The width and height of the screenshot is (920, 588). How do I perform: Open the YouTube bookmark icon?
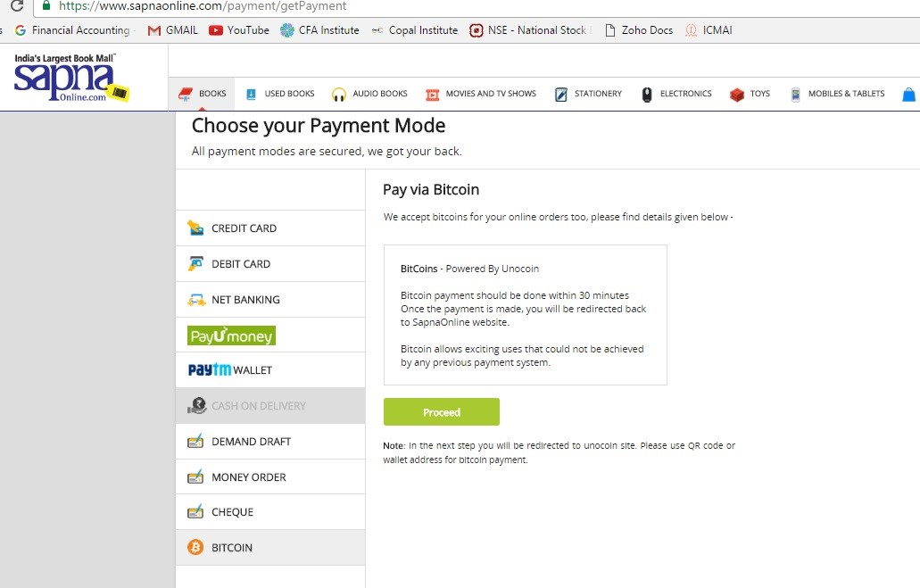216,30
